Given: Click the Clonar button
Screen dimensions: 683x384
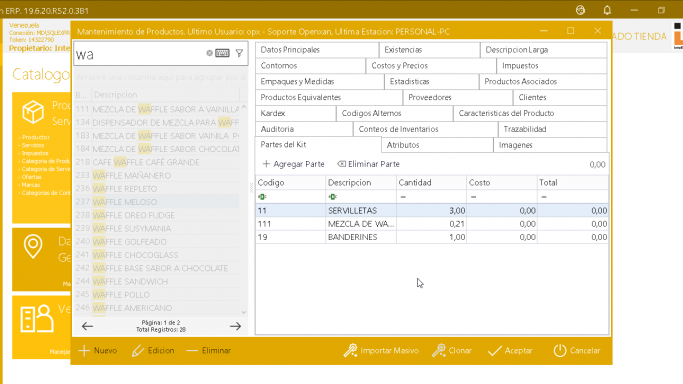Looking at the screenshot, I should click(x=452, y=350).
